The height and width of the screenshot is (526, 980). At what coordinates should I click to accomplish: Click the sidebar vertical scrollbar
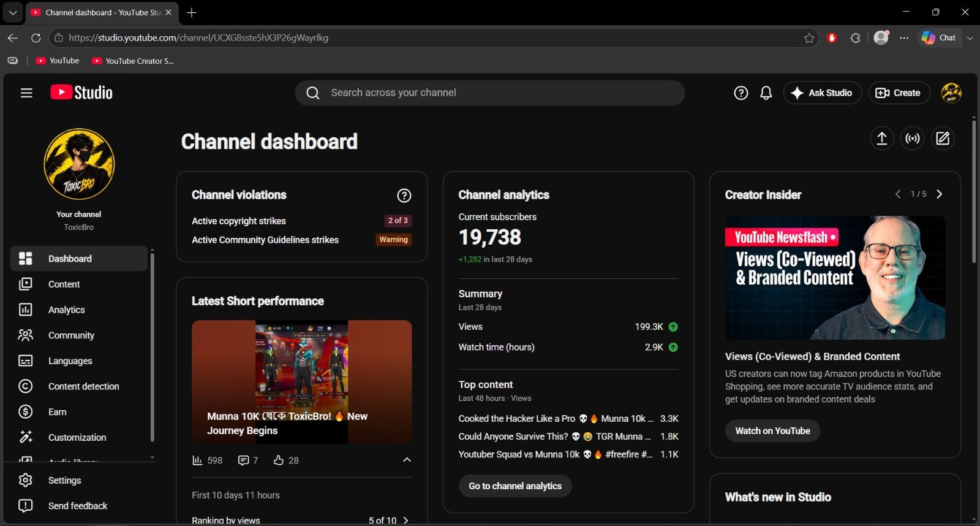coord(152,346)
